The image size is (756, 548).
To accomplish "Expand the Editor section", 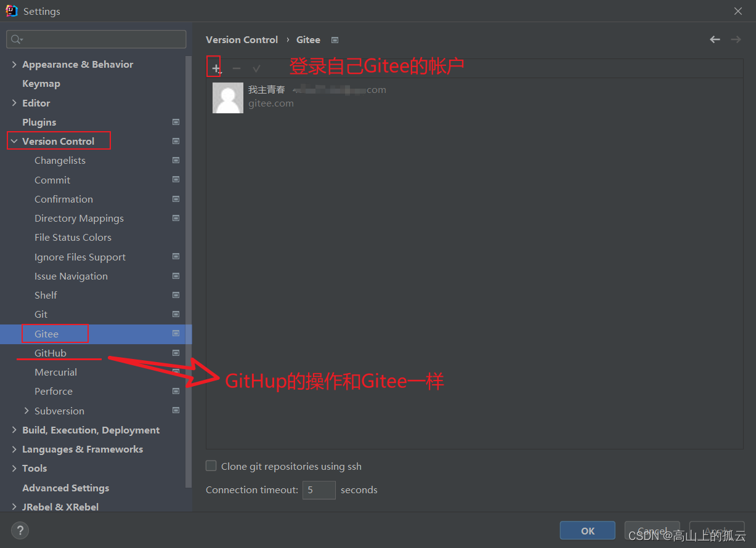I will 14,103.
